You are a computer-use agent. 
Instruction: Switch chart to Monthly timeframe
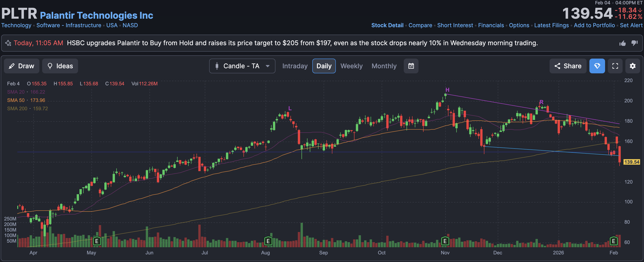click(x=384, y=66)
